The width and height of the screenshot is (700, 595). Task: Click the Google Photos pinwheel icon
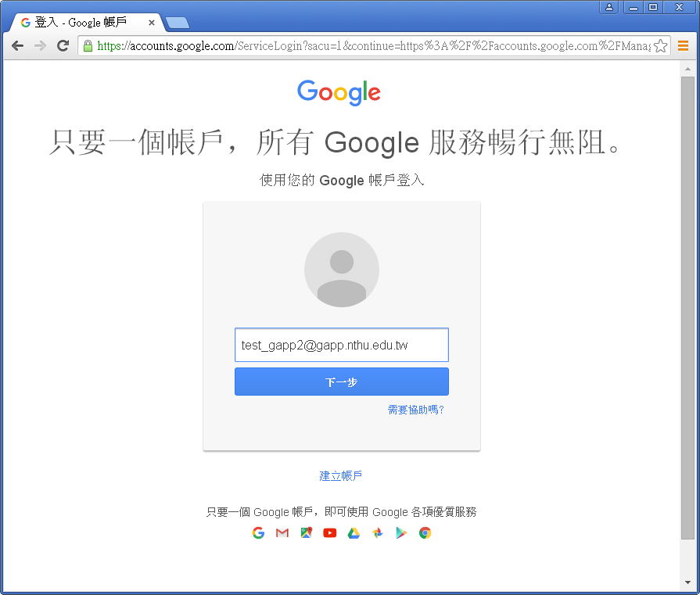point(378,533)
